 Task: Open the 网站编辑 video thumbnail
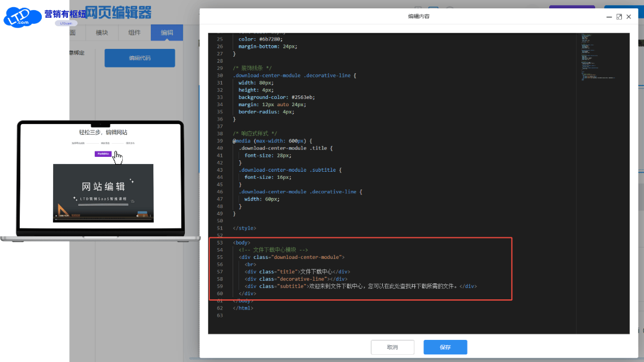103,193
